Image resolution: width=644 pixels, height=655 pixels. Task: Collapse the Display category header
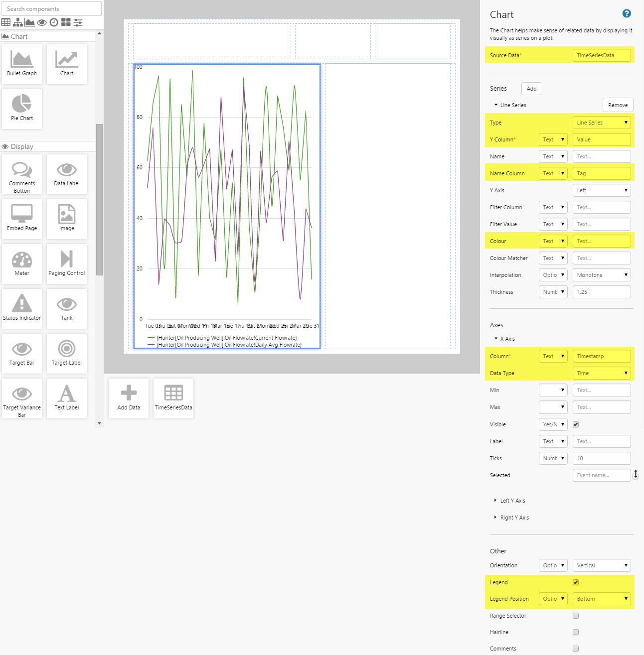point(22,146)
